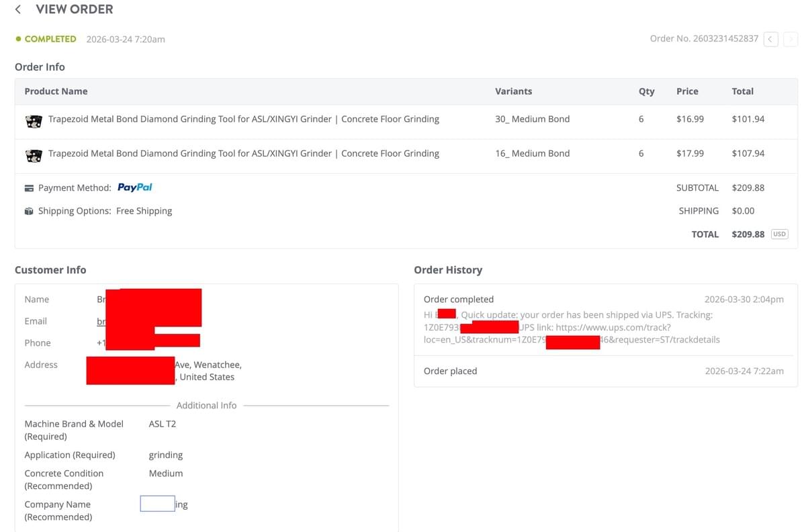
Task: Click the customer email link
Action: click(101, 322)
